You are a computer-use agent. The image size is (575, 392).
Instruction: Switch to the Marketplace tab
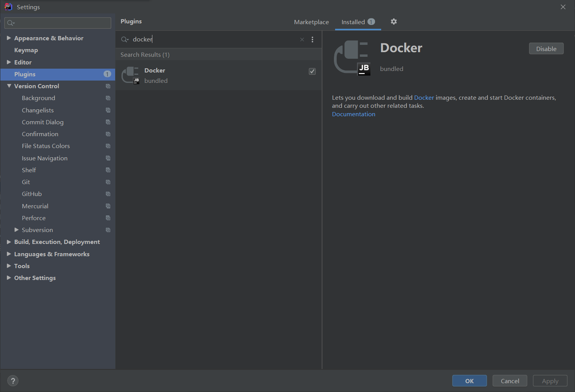pyautogui.click(x=311, y=22)
